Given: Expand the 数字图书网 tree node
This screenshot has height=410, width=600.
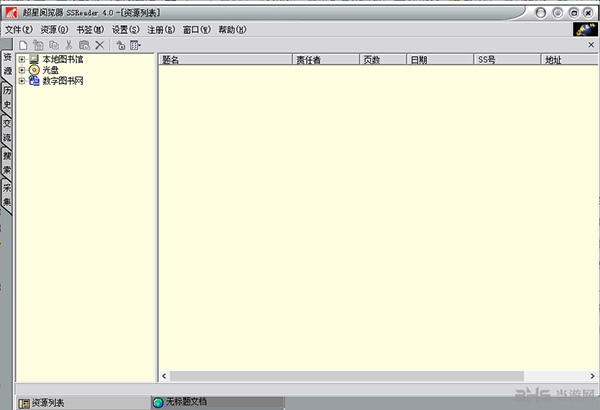Looking at the screenshot, I should pos(21,80).
